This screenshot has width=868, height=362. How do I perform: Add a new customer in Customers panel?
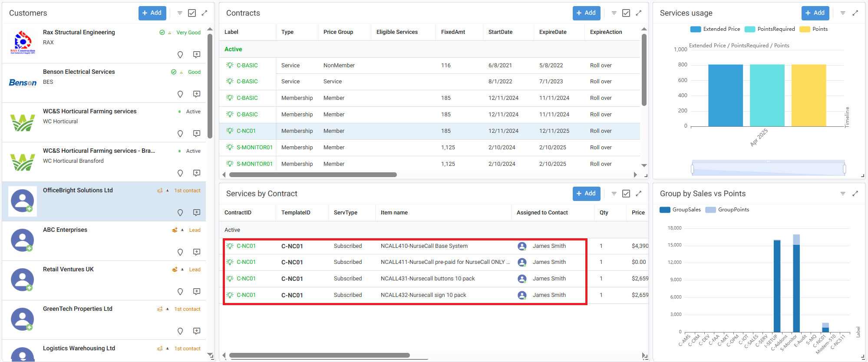pos(152,13)
